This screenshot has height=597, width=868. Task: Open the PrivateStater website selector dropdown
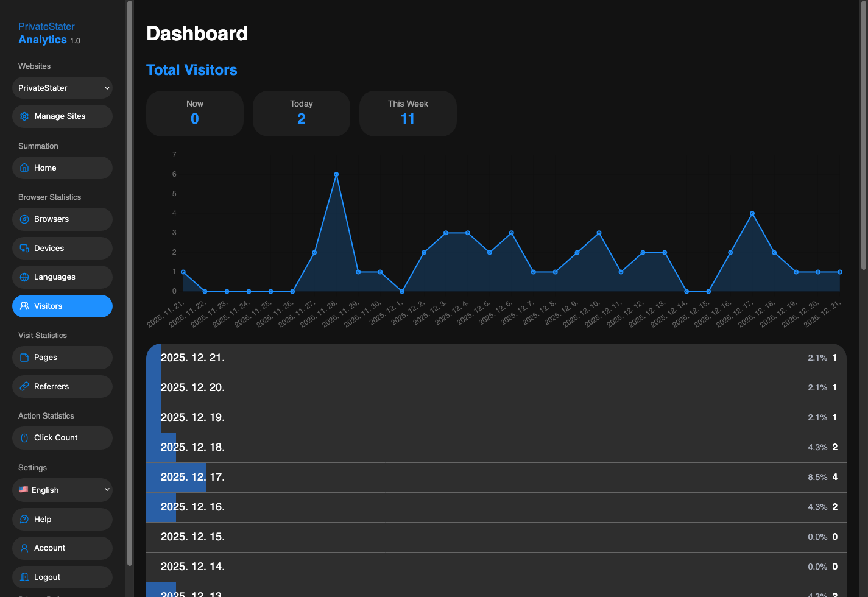62,88
